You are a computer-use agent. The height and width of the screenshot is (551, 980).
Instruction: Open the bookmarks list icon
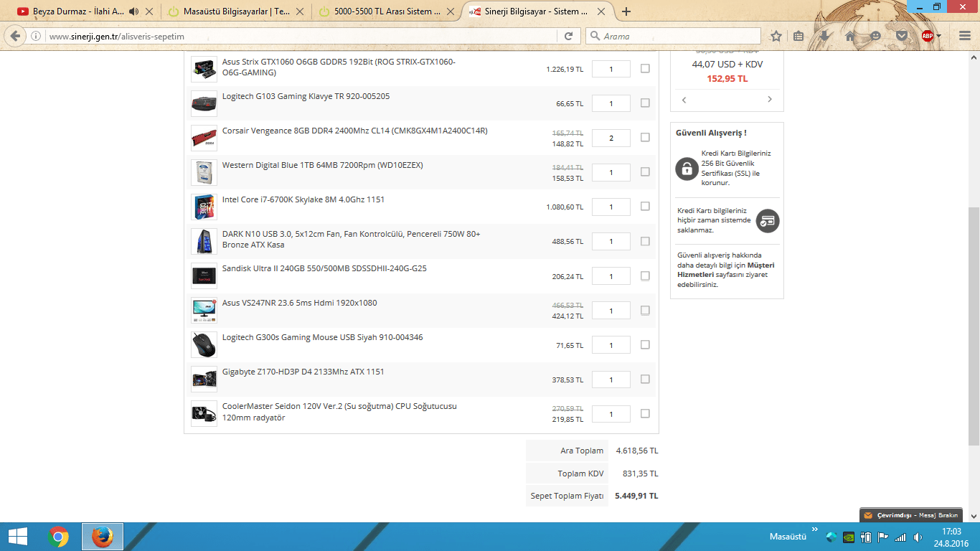(x=798, y=36)
